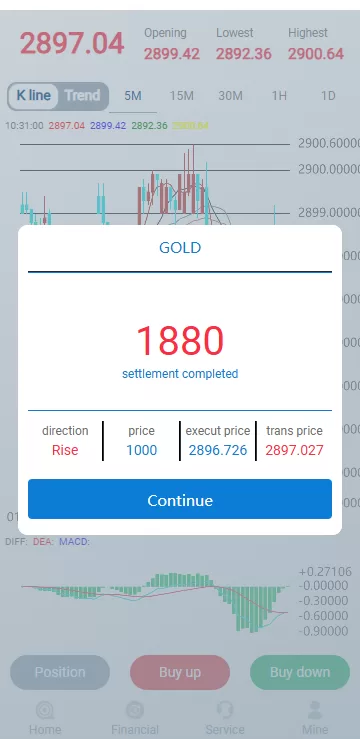Screen dimensions: 360x739
Task: Click the Buy up button
Action: tap(180, 672)
